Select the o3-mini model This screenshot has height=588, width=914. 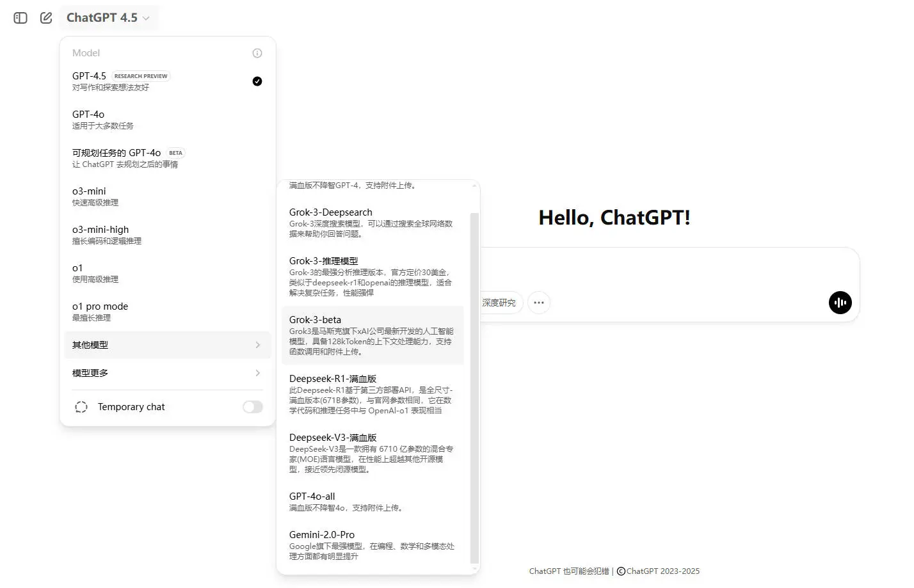168,196
